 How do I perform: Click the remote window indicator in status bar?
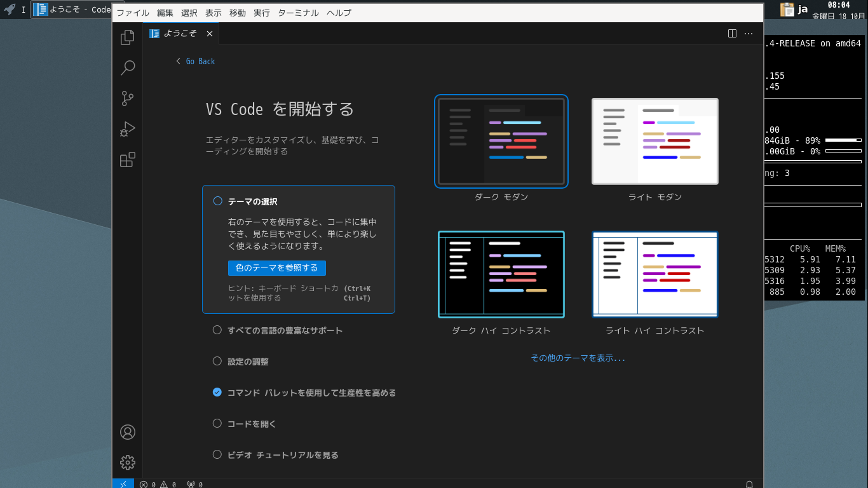(123, 484)
